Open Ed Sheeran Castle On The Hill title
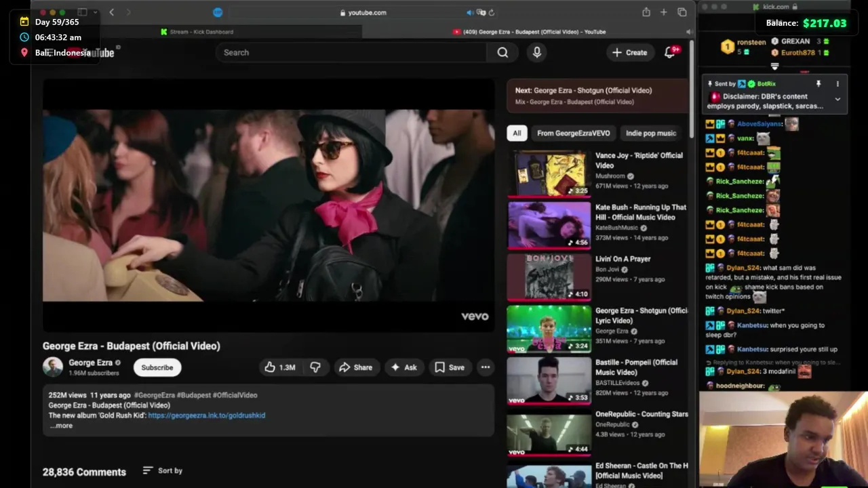This screenshot has width=868, height=488. tap(642, 470)
